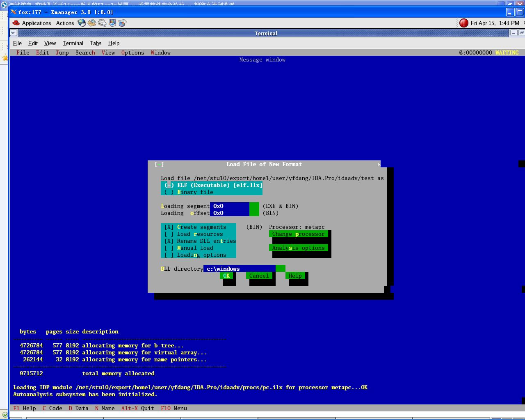
Task: Minimize the Terminal window
Action: tap(514, 33)
